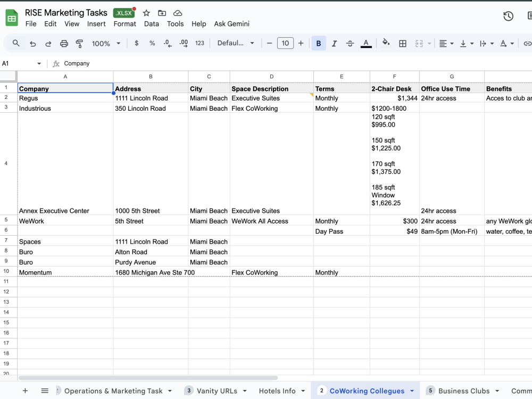Open the fill color bucket
532x399 pixels.
[386, 43]
